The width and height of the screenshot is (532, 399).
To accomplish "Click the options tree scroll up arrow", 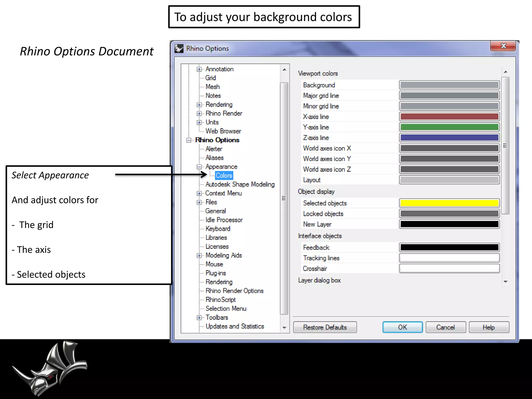I will point(284,70).
